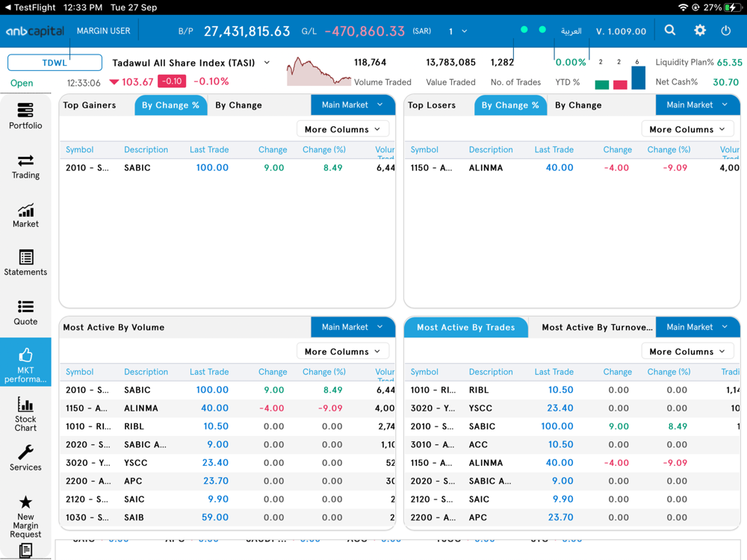Expand the Tadawul All Share Index dropdown
747x560 pixels.
tap(267, 63)
